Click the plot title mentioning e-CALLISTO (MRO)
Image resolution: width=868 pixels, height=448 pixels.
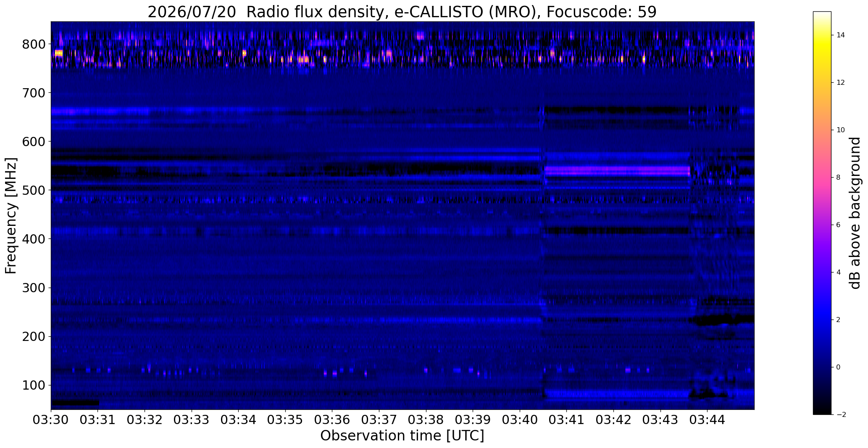[402, 12]
